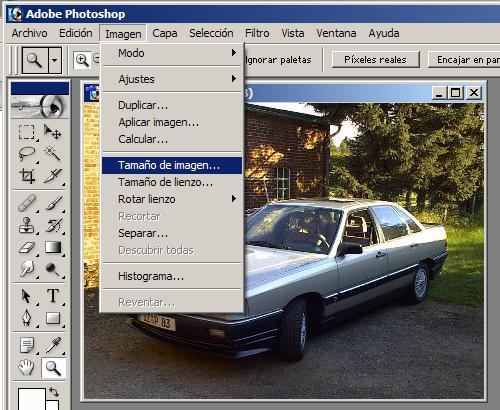Select the Eyedropper tool
This screenshot has width=500, height=410.
[x=53, y=345]
